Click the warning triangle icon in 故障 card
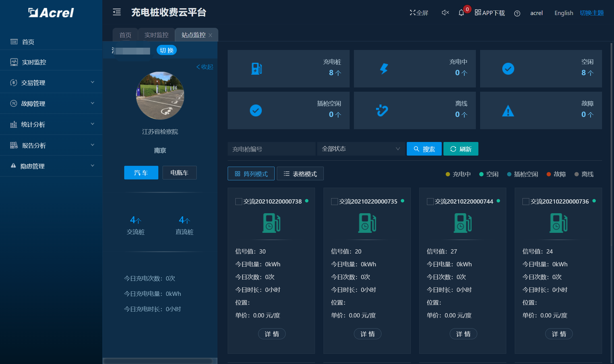The width and height of the screenshot is (614, 364). (508, 111)
